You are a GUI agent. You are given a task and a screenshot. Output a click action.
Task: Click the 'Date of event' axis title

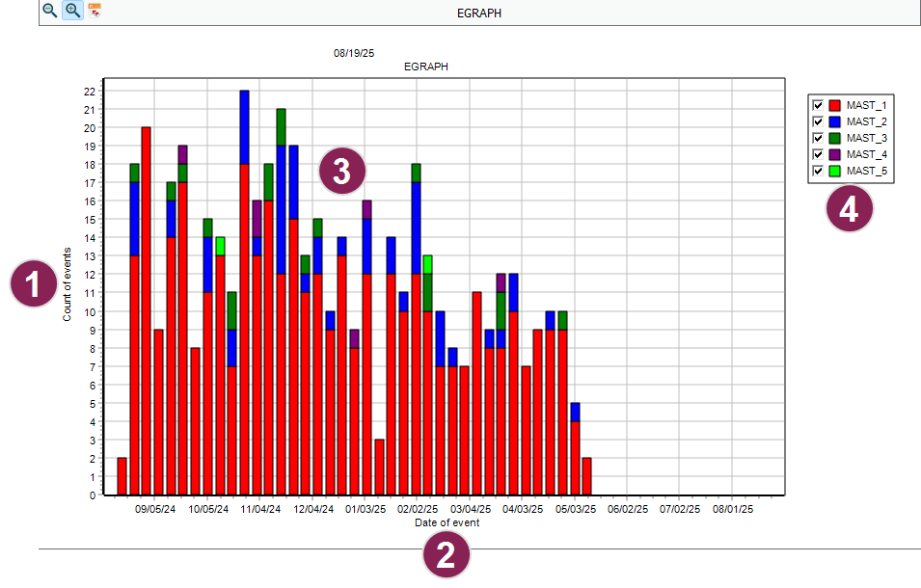(x=447, y=522)
